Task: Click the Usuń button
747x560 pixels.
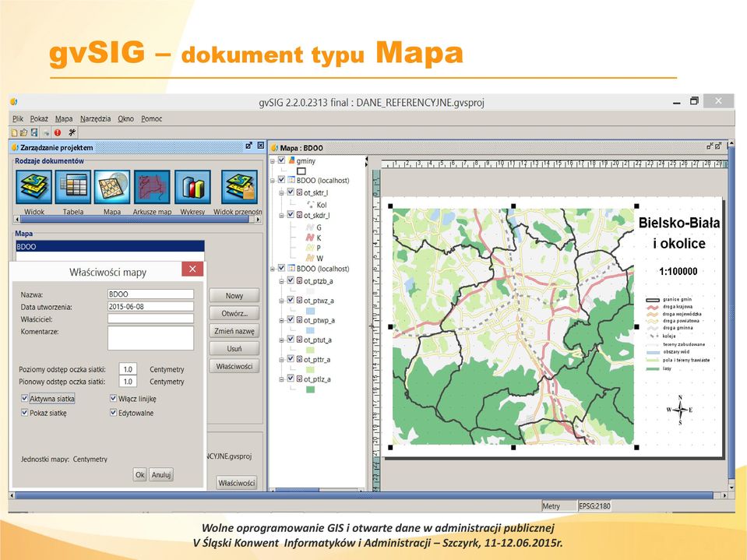Action: point(234,348)
